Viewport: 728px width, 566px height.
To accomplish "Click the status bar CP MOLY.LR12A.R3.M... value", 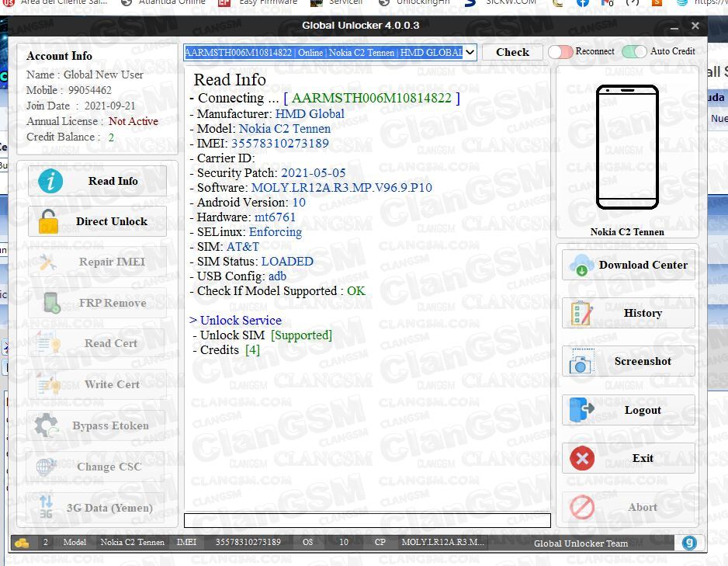I will pos(443,543).
